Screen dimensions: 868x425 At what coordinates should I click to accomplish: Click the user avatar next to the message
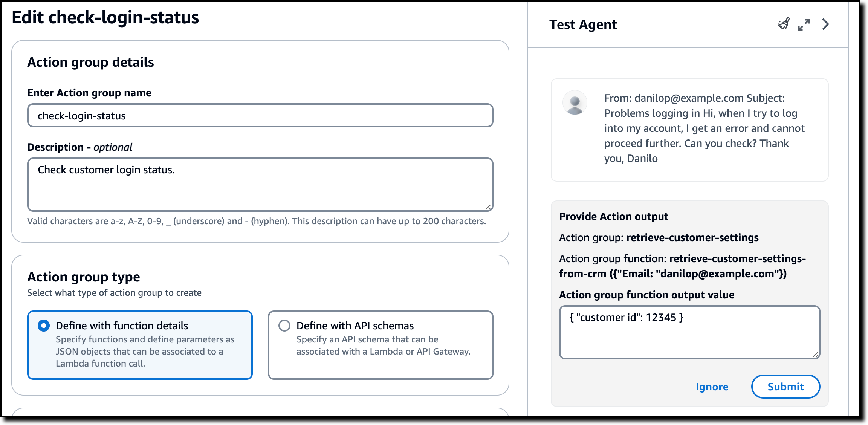coord(575,102)
